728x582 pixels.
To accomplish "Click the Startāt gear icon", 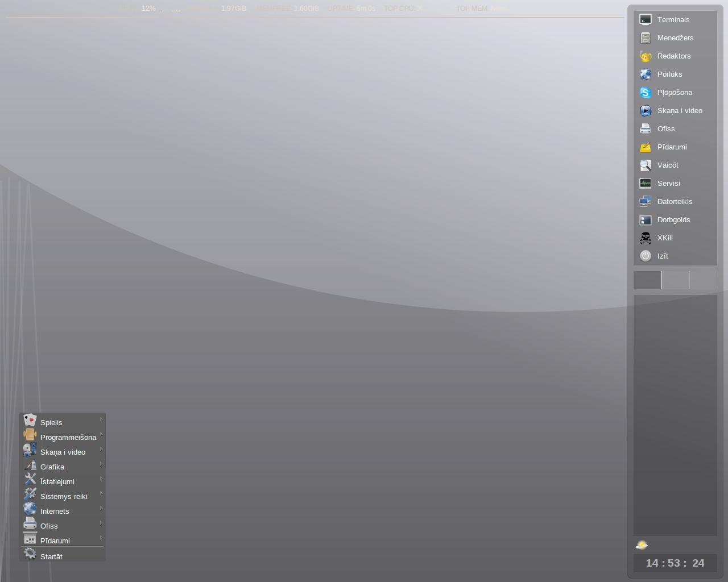I will pos(30,554).
